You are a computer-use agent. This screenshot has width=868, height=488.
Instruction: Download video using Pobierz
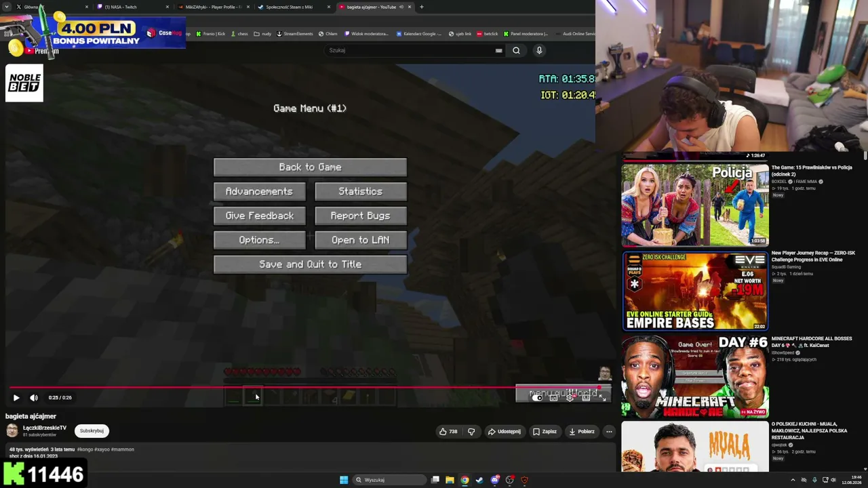pos(582,431)
